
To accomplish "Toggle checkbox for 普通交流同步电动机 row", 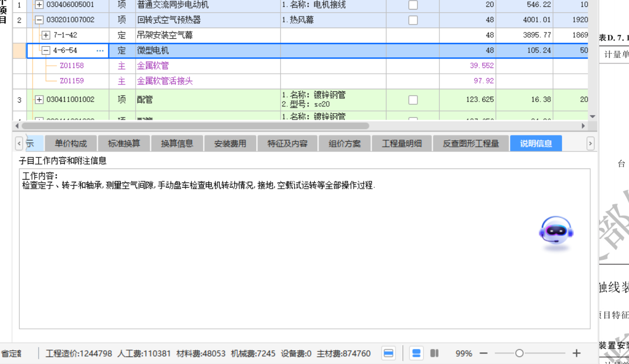I will (x=413, y=5).
